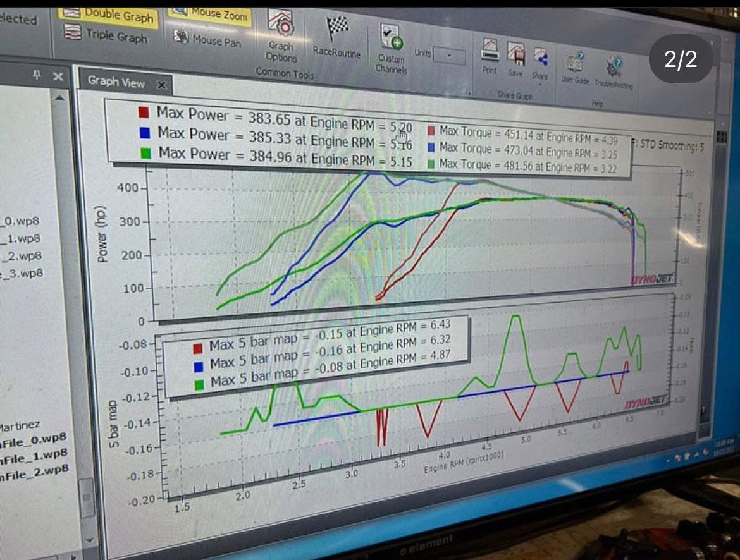Open the Custom Channels editor
Viewport: 740px width, 560px height.
[x=391, y=38]
